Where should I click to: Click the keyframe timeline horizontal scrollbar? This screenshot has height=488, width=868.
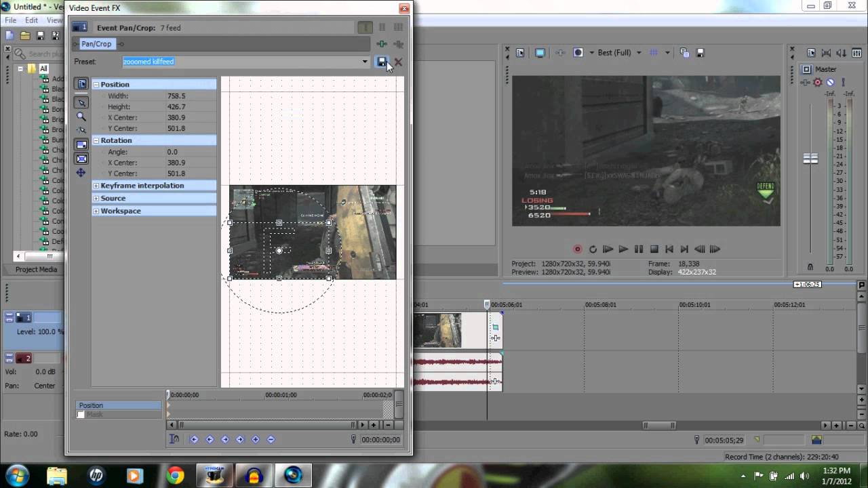click(x=266, y=425)
